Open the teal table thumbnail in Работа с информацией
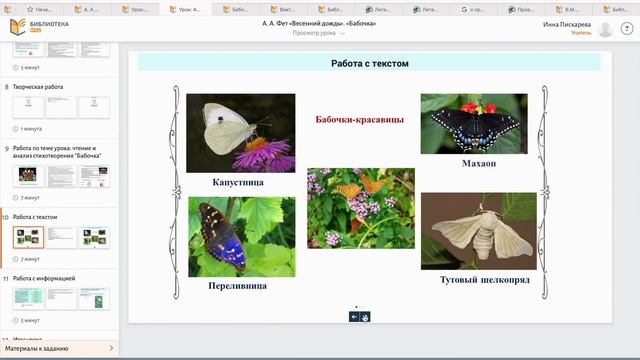The width and height of the screenshot is (640, 360). pyautogui.click(x=28, y=298)
